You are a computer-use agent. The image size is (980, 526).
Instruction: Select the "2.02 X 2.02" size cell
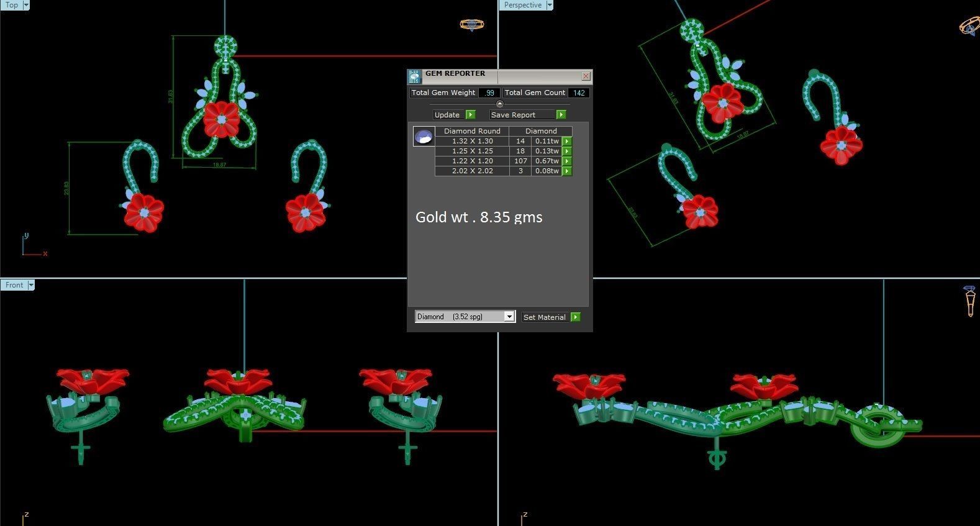[472, 171]
